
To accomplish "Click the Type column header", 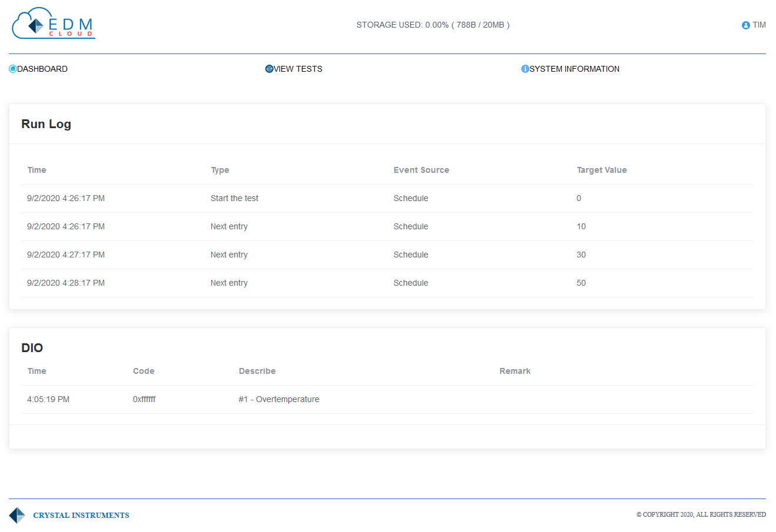I will 220,170.
